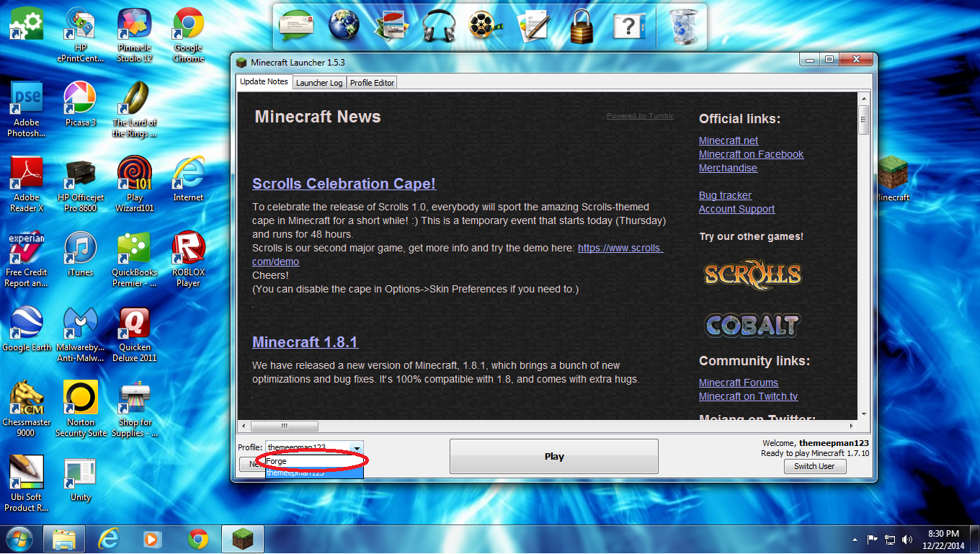Open the Profile dropdown arrow
This screenshot has width=980, height=554.
(x=358, y=447)
